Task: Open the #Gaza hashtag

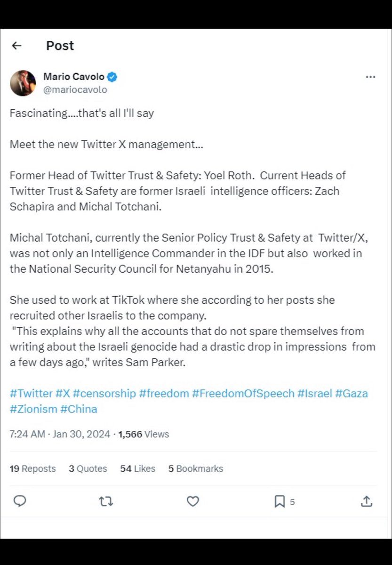Action: click(351, 393)
